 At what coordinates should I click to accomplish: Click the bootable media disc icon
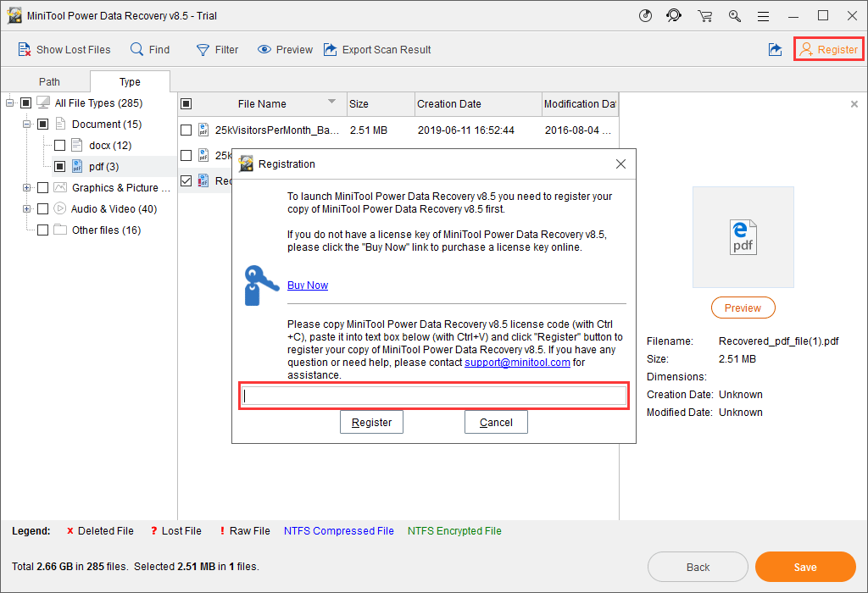pyautogui.click(x=645, y=15)
